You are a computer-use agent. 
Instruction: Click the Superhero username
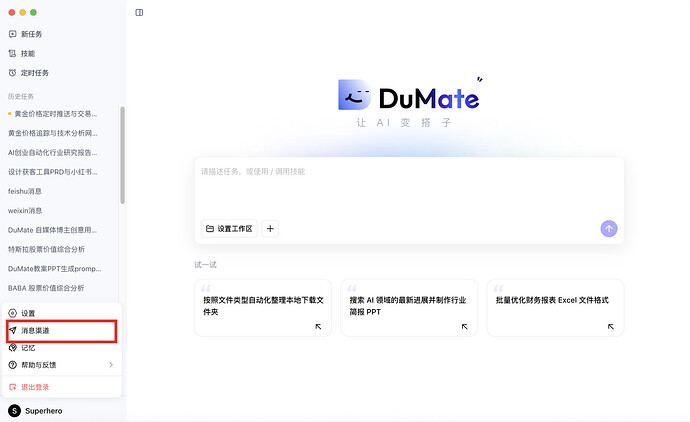click(x=44, y=411)
